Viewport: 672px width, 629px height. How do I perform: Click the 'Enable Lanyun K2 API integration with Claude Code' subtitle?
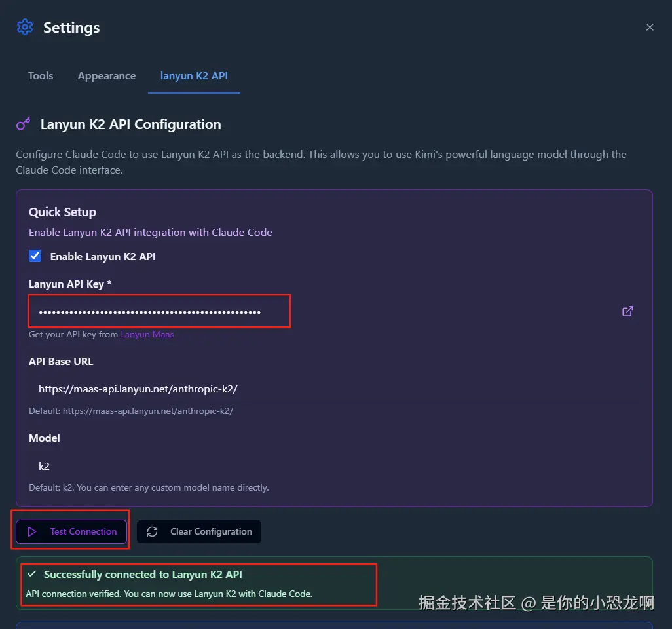[151, 233]
